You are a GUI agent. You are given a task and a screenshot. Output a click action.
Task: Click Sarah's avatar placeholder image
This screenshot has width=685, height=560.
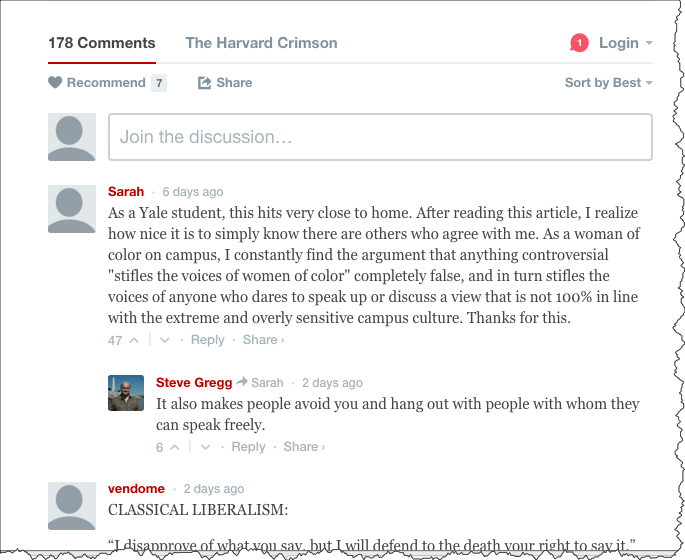pyautogui.click(x=72, y=209)
